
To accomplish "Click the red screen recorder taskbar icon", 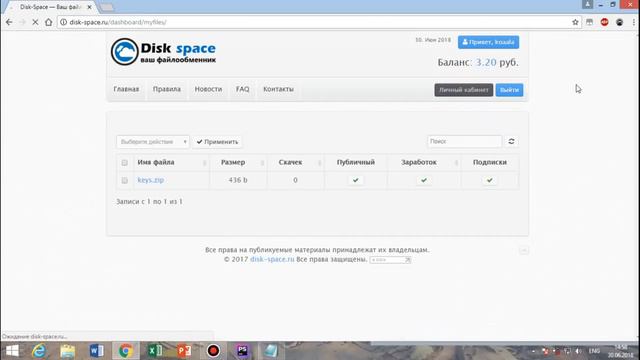I will 213,351.
